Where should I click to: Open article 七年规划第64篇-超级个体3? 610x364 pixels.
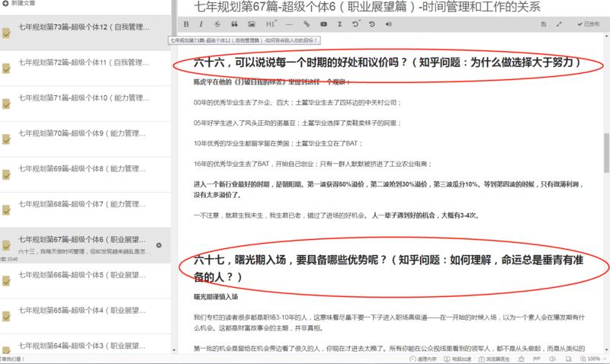tap(85, 343)
